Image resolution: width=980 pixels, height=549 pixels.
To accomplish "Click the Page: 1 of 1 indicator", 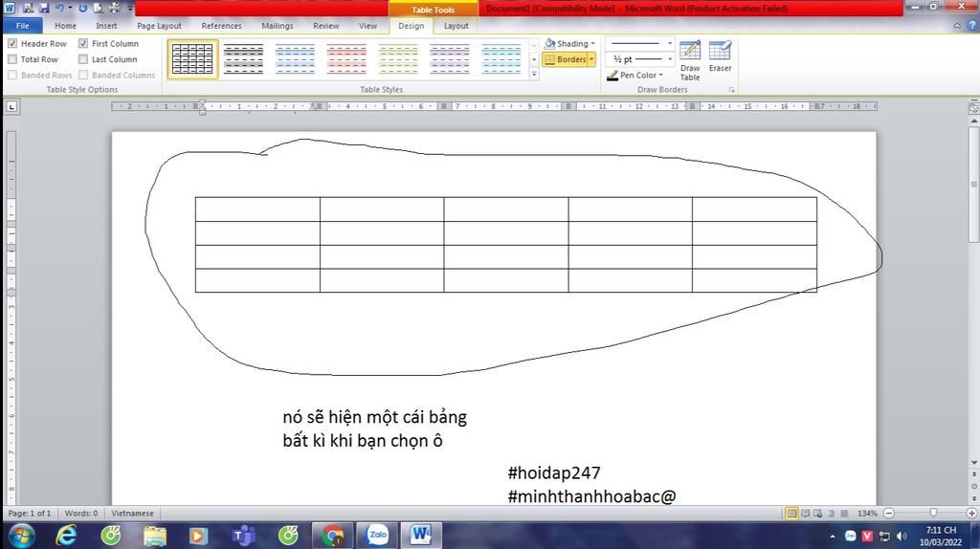I will pyautogui.click(x=30, y=514).
